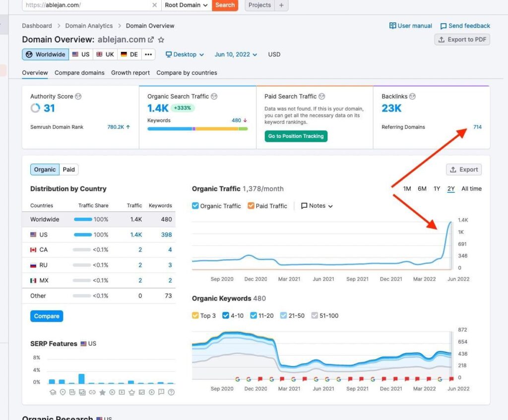
Task: Toggle the Top 3 keywords checkbox
Action: click(195, 315)
